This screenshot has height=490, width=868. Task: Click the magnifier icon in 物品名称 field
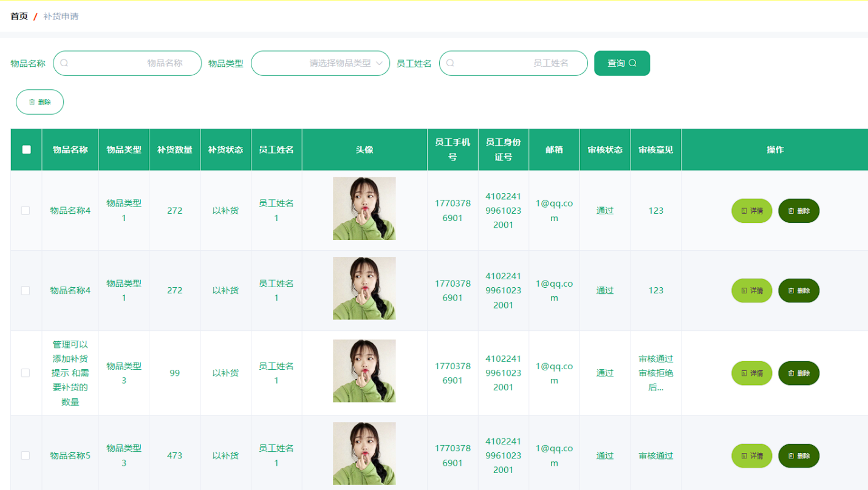(64, 63)
